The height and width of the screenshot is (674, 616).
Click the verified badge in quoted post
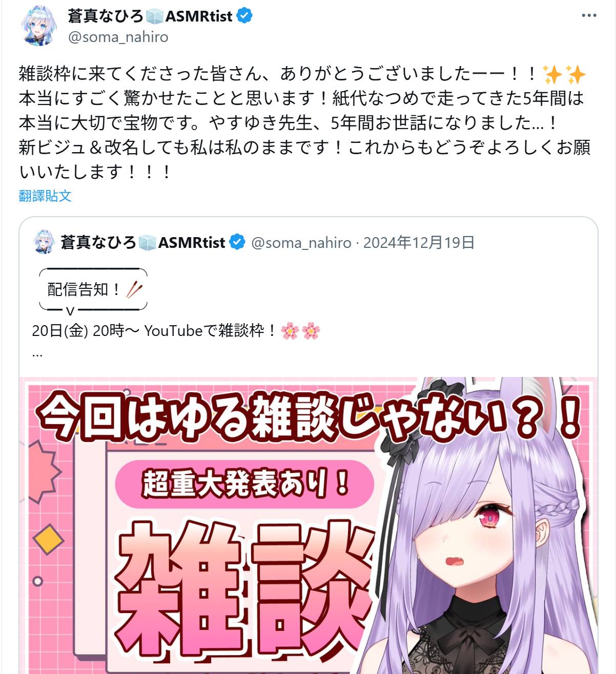click(237, 242)
